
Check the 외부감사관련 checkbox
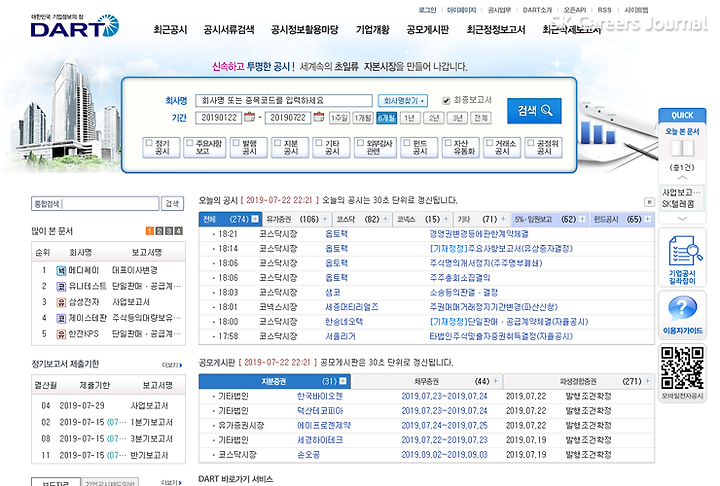click(360, 143)
